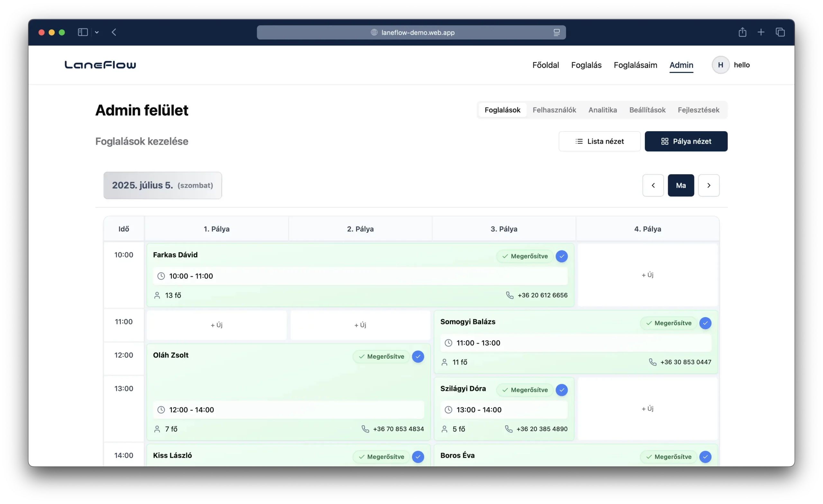Switch to Lista nézet view
The width and height of the screenshot is (823, 504).
[x=599, y=141]
